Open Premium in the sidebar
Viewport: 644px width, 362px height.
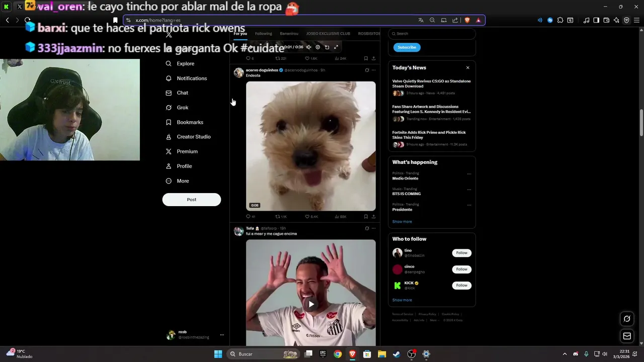(182, 151)
